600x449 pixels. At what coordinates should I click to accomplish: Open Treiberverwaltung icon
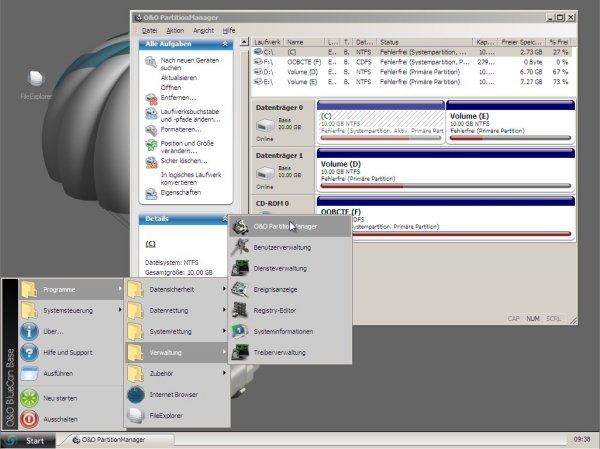point(240,352)
